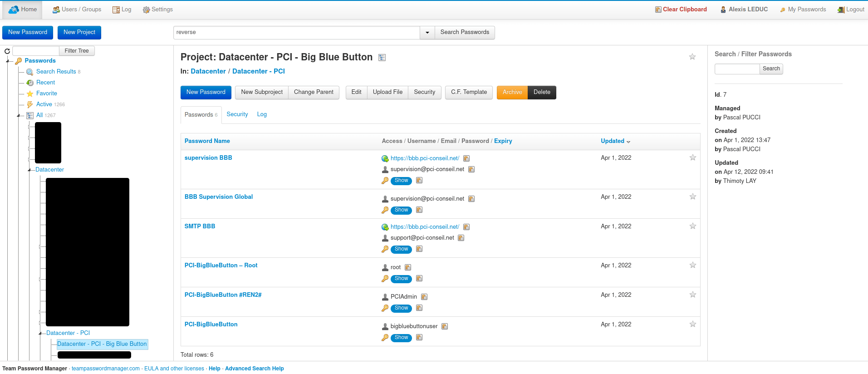Sort by the Updated column header

(613, 141)
